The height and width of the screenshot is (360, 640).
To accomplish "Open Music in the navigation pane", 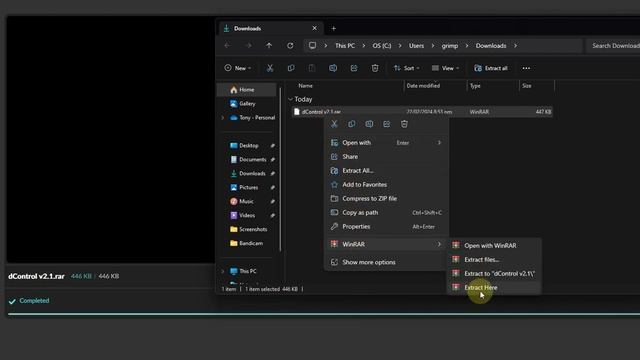I will click(248, 201).
